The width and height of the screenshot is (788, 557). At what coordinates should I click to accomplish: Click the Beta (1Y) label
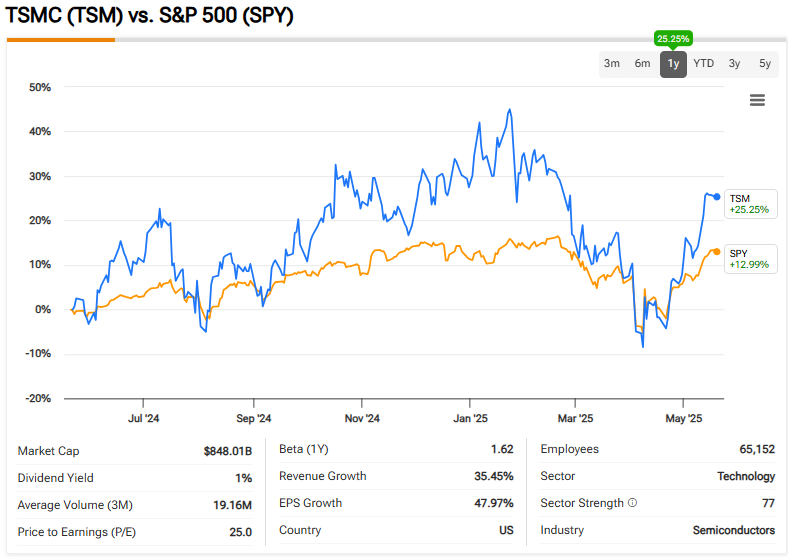coord(304,449)
